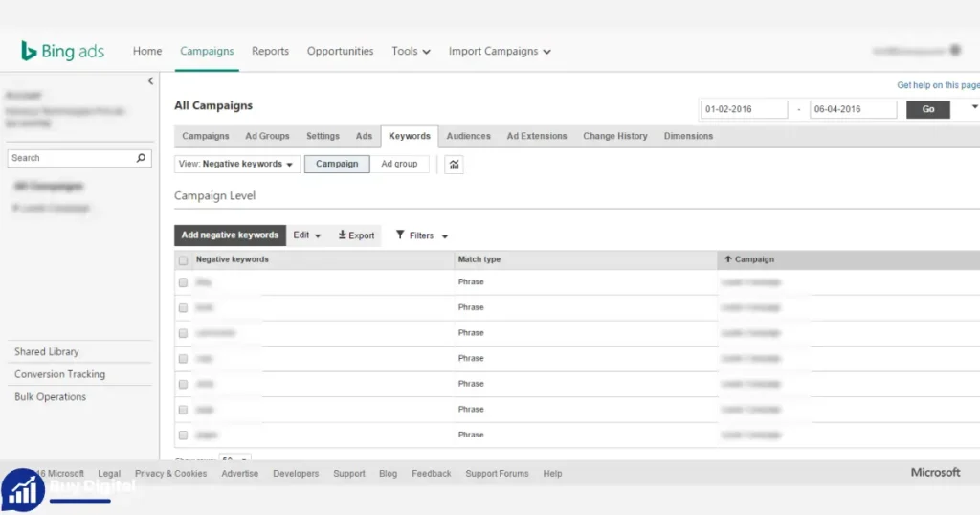The height and width of the screenshot is (515, 980).
Task: Check the first Phrase row checkbox
Action: 183,282
